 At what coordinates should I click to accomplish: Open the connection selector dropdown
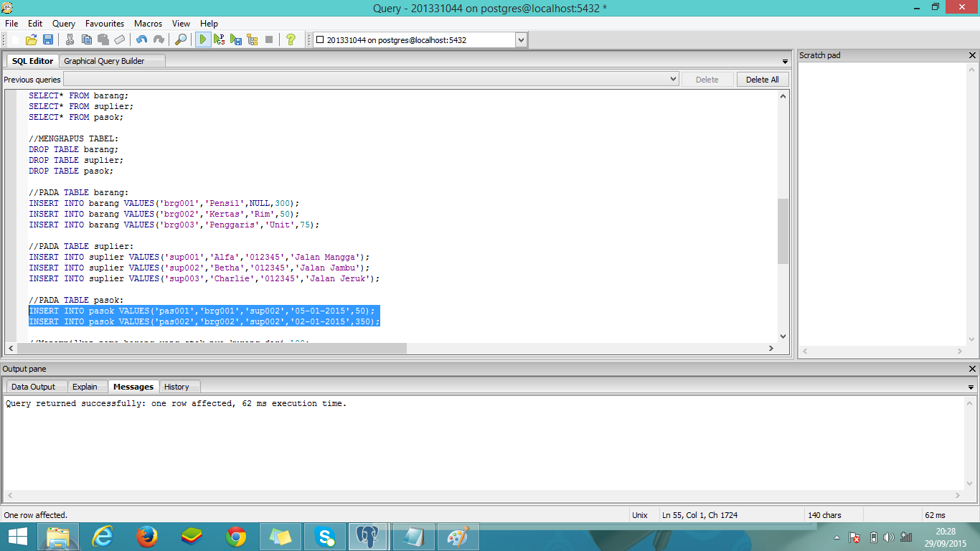click(521, 40)
